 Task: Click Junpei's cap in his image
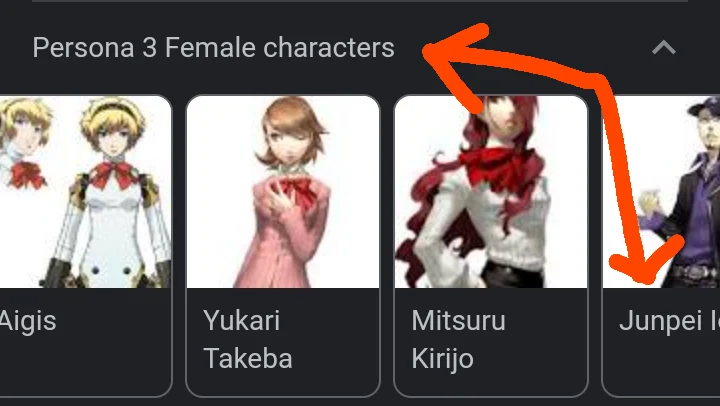[703, 110]
